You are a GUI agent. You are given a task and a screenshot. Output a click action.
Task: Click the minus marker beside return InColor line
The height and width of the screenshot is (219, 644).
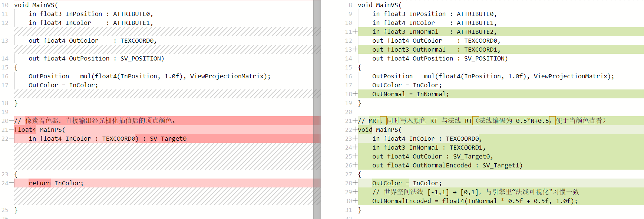pyautogui.click(x=11, y=183)
